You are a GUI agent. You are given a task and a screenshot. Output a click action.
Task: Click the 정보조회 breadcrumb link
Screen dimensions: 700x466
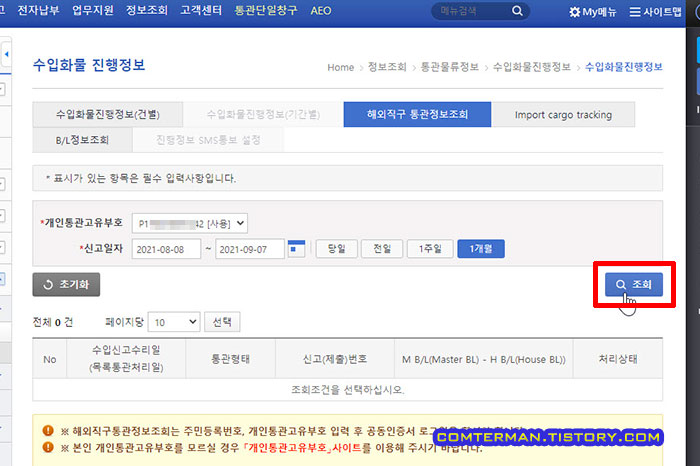(x=387, y=67)
